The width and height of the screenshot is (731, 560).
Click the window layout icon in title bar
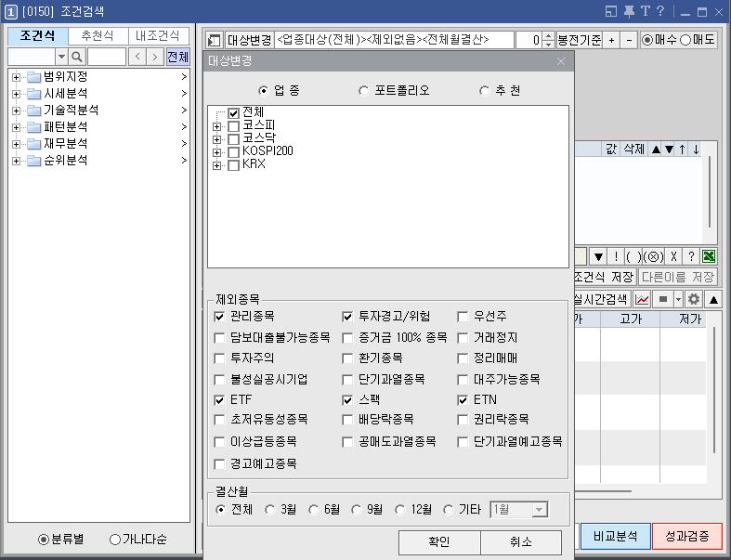tap(611, 11)
